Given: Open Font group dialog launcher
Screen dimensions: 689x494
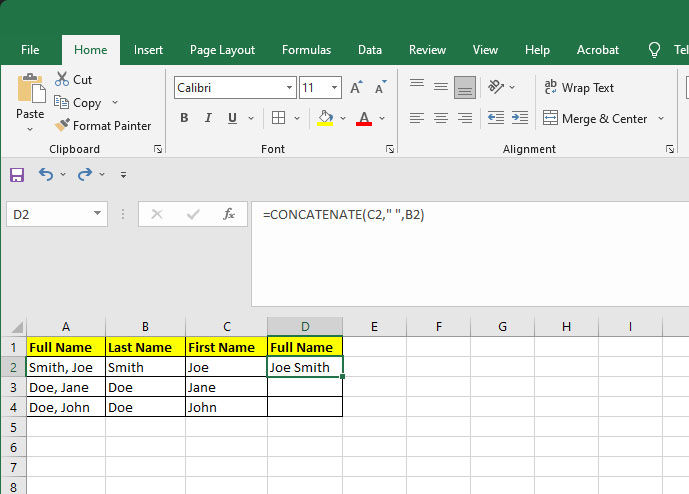Looking at the screenshot, I should click(x=390, y=149).
